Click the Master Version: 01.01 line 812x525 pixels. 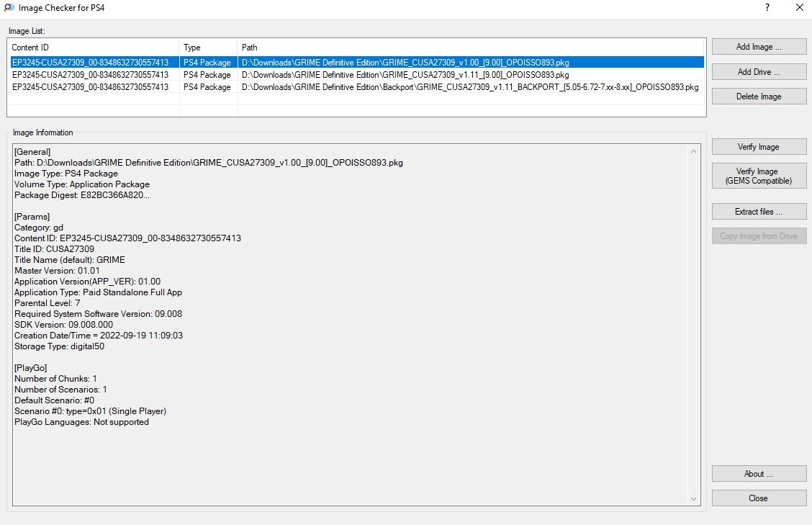coord(57,271)
